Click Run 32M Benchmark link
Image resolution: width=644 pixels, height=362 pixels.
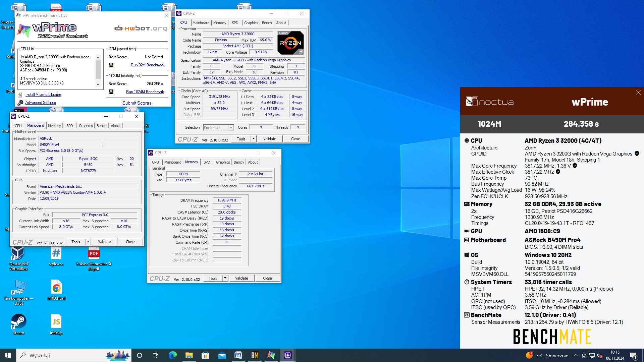(148, 65)
